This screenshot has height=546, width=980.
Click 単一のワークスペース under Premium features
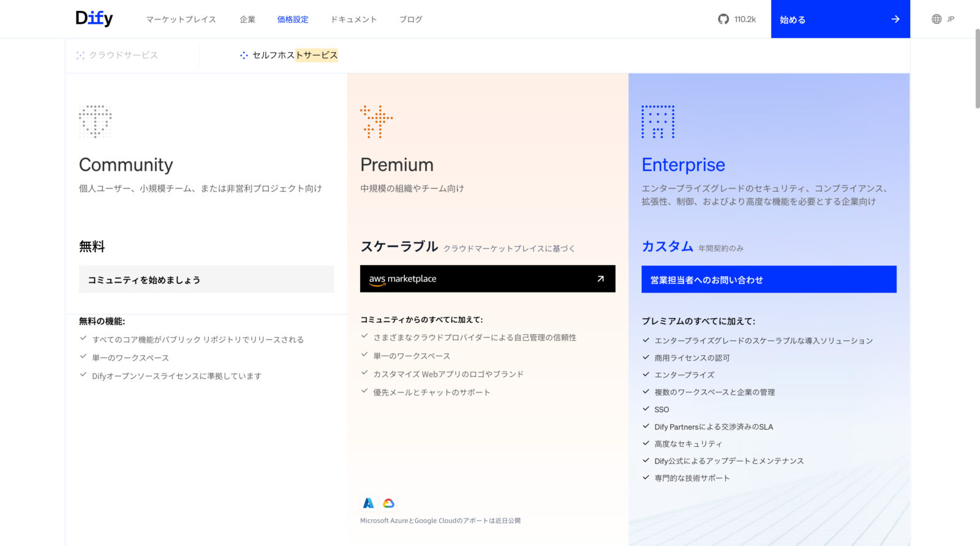(x=412, y=356)
